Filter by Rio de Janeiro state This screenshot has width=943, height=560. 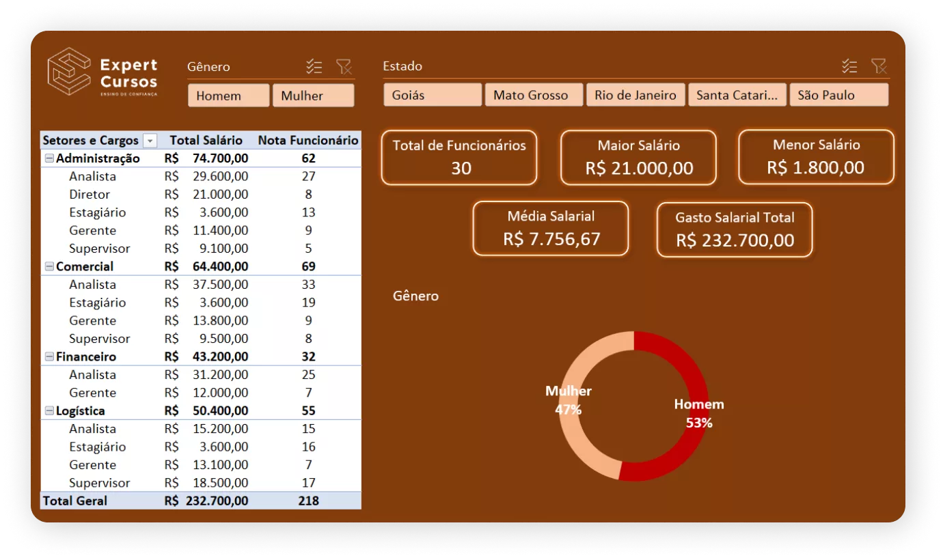[635, 94]
